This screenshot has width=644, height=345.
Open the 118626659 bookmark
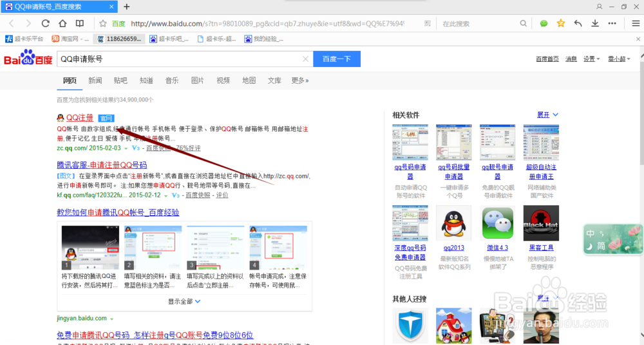(x=120, y=39)
